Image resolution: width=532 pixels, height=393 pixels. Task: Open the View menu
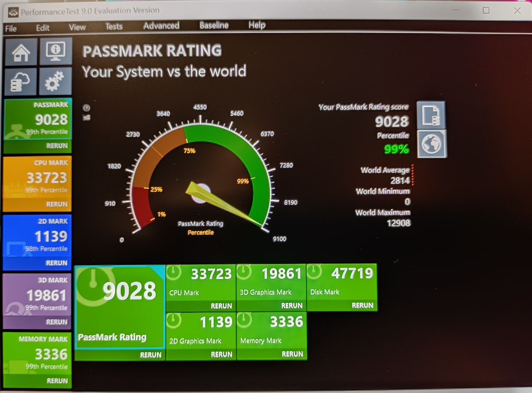(x=77, y=27)
